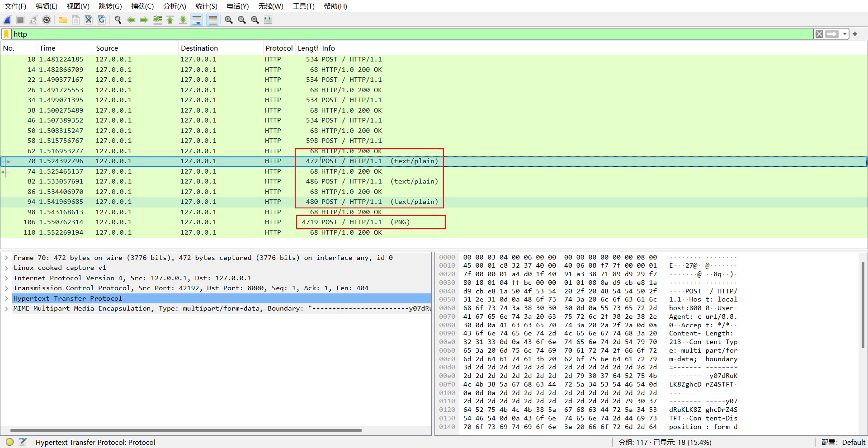Screen dimensions: 868x448
Task: Open capture options gear icon
Action: (47, 20)
